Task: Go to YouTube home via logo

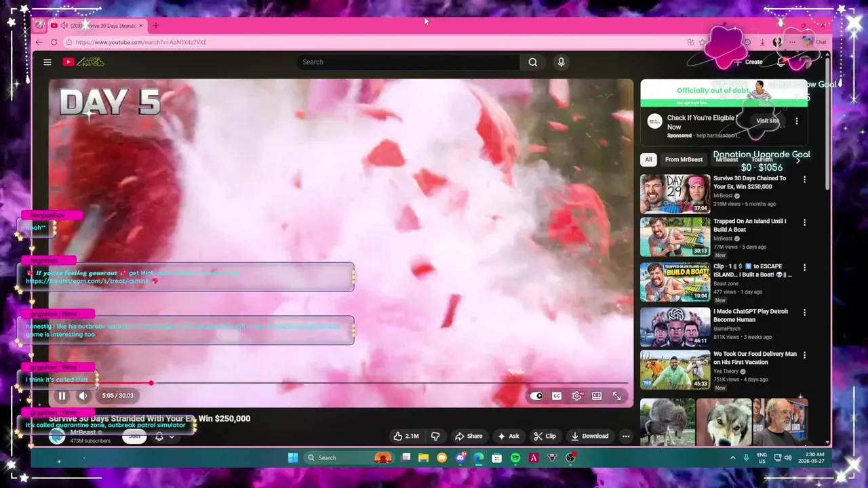Action: pos(83,62)
